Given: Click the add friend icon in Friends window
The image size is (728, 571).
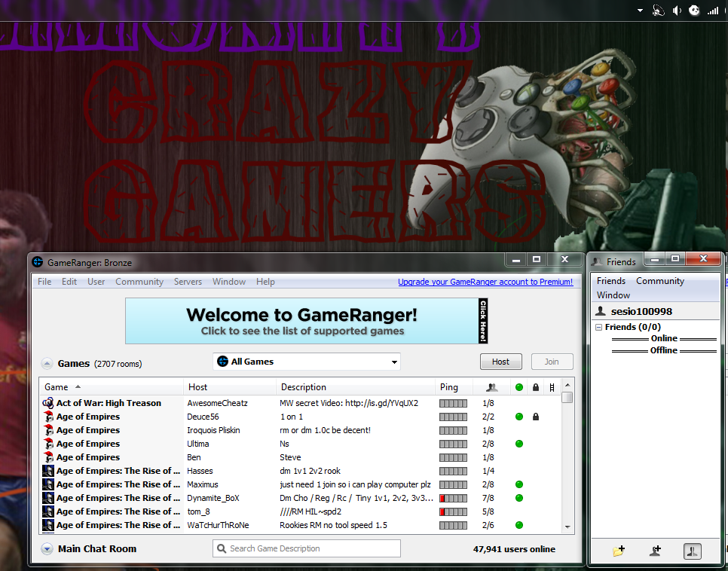Looking at the screenshot, I should [655, 551].
